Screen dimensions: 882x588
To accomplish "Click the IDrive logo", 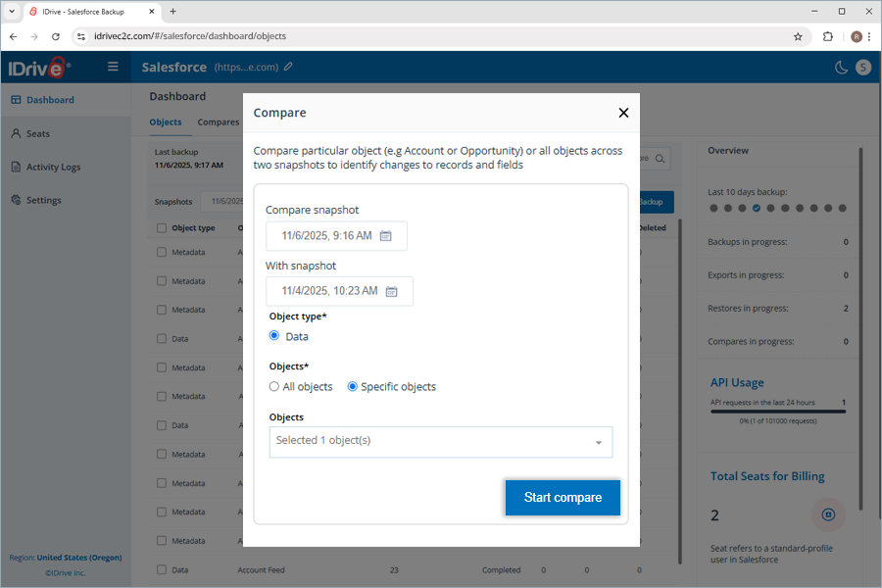I will [39, 68].
